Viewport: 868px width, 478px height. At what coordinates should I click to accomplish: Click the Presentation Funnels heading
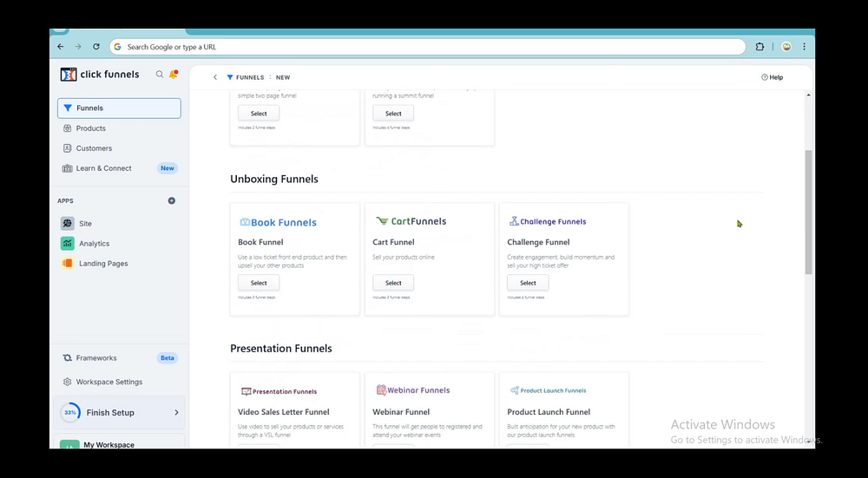(281, 349)
